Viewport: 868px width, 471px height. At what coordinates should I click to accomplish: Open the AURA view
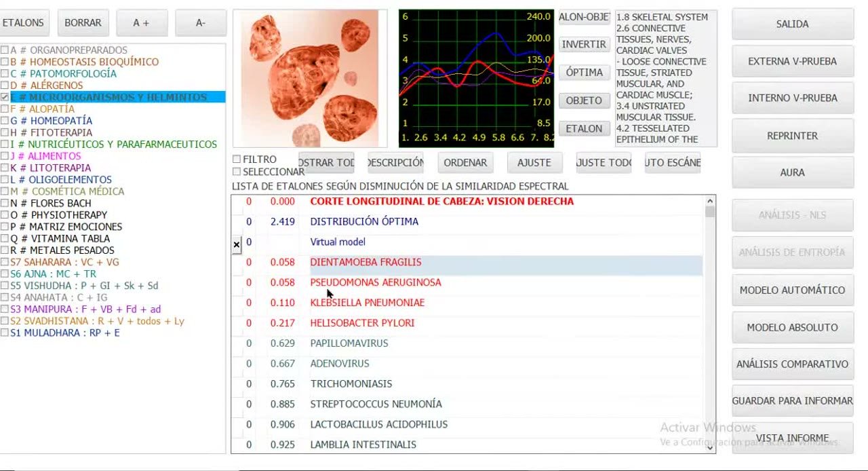pyautogui.click(x=792, y=172)
